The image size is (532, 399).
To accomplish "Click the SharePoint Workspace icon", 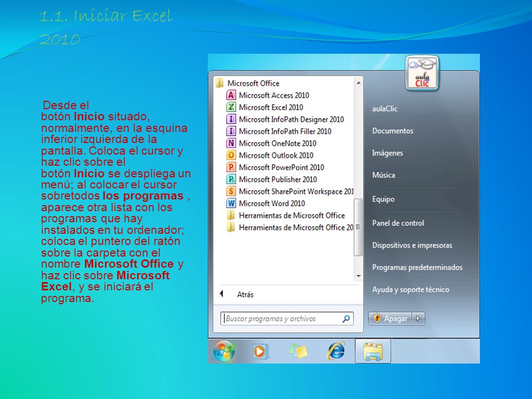I will click(x=231, y=191).
